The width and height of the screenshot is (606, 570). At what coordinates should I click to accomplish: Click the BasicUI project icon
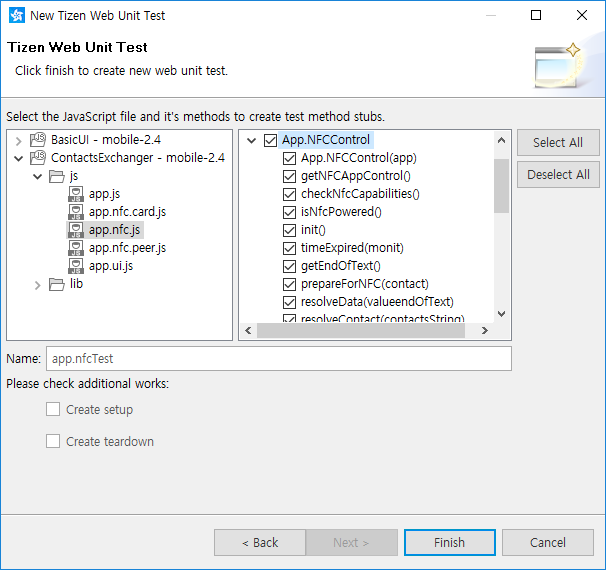point(39,140)
